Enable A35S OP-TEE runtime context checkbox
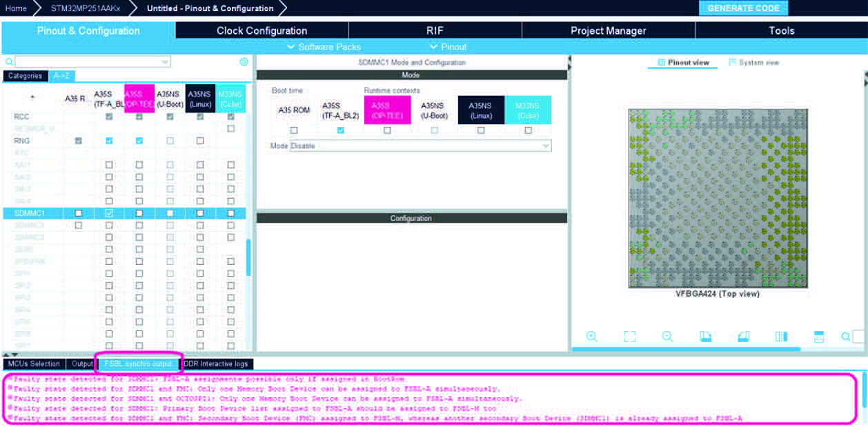Image resolution: width=868 pixels, height=427 pixels. click(x=387, y=130)
